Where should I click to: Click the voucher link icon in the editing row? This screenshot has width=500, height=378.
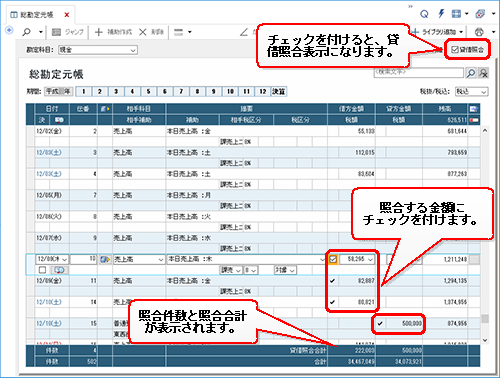click(105, 259)
